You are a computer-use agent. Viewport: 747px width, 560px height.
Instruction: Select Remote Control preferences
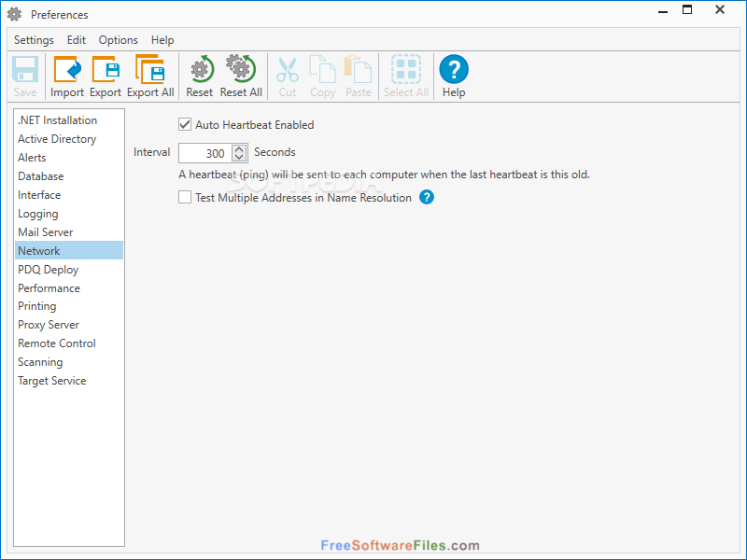pos(68,343)
